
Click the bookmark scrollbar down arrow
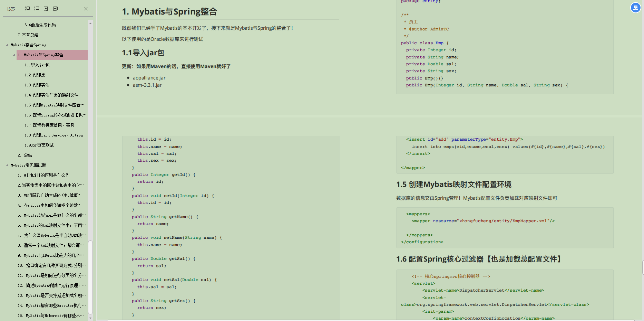(x=90, y=318)
